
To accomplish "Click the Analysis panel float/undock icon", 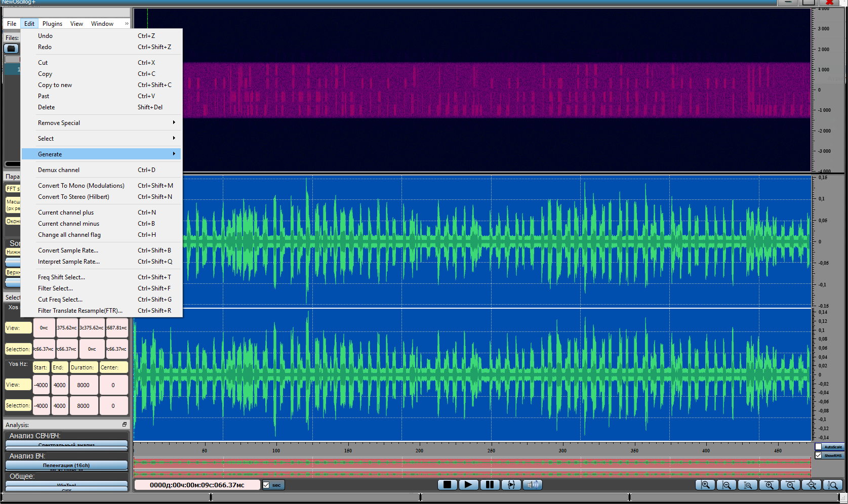I will [x=124, y=425].
